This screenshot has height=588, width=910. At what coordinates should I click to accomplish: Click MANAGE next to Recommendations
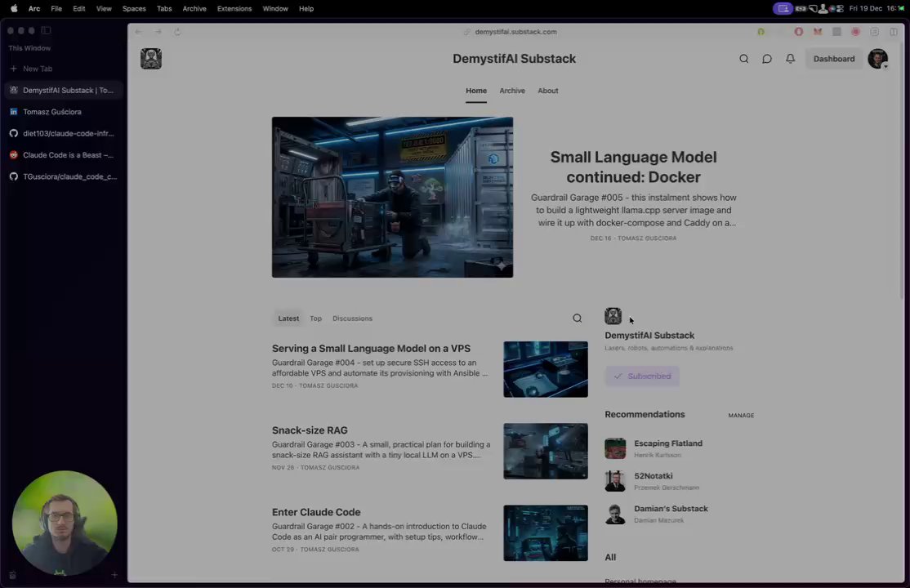click(741, 416)
